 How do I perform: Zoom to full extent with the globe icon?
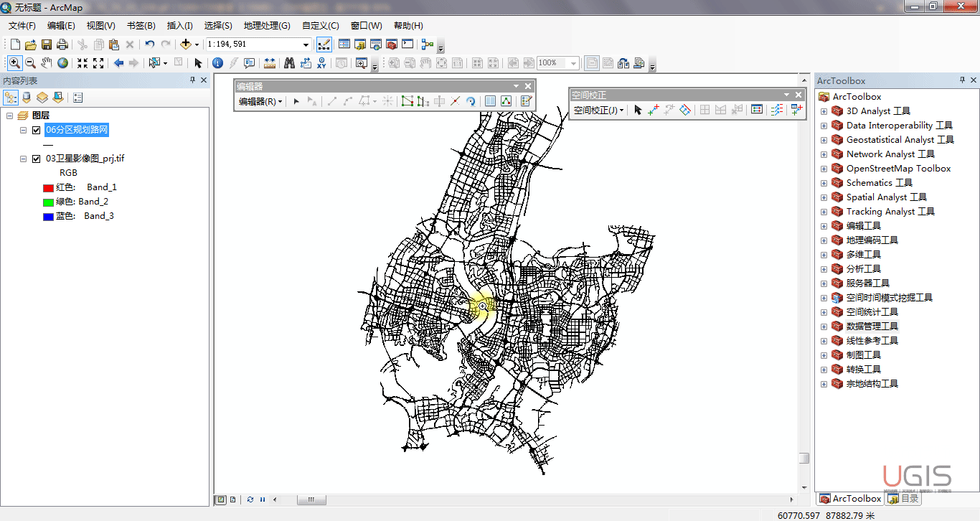pyautogui.click(x=63, y=63)
